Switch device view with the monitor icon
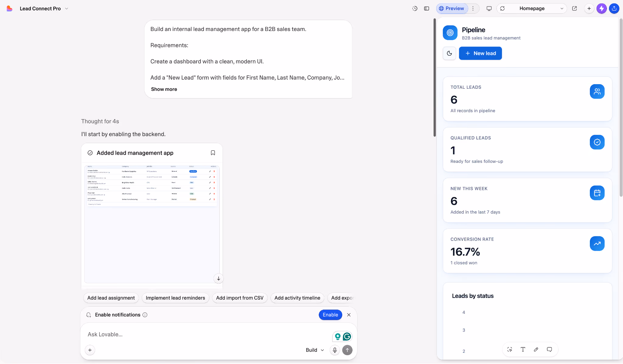The width and height of the screenshot is (623, 364). [489, 9]
